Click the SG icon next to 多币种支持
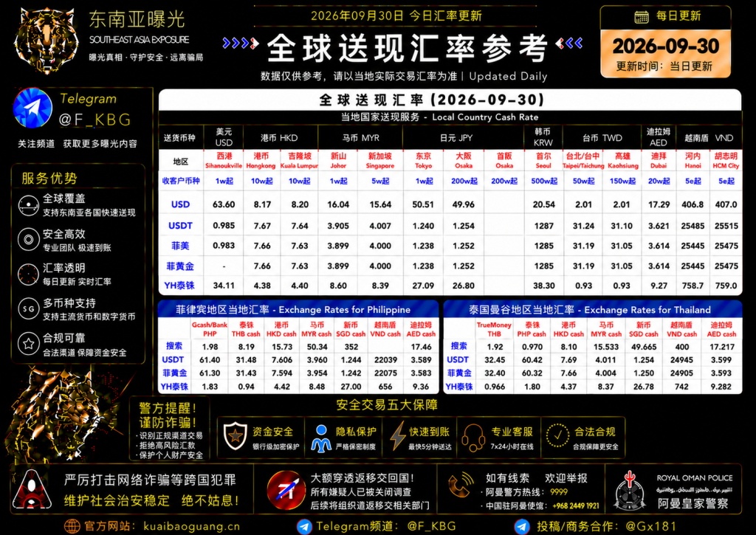 pos(29,309)
